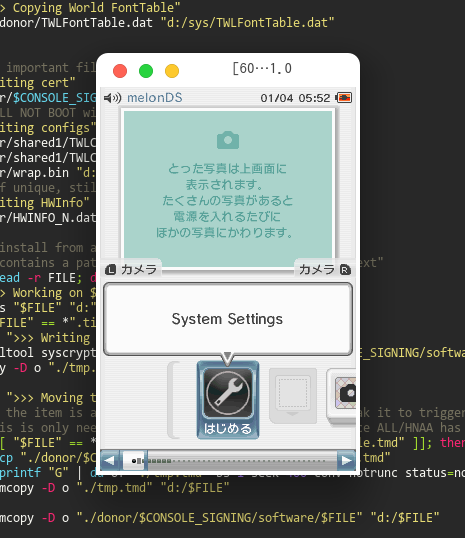
Task: Open right カメラ tab
Action: (324, 270)
